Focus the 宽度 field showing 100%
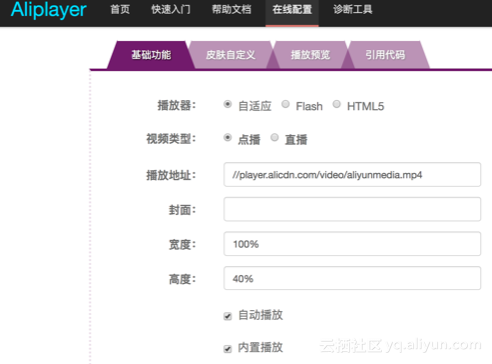Image resolution: width=492 pixels, height=364 pixels. pyautogui.click(x=352, y=244)
